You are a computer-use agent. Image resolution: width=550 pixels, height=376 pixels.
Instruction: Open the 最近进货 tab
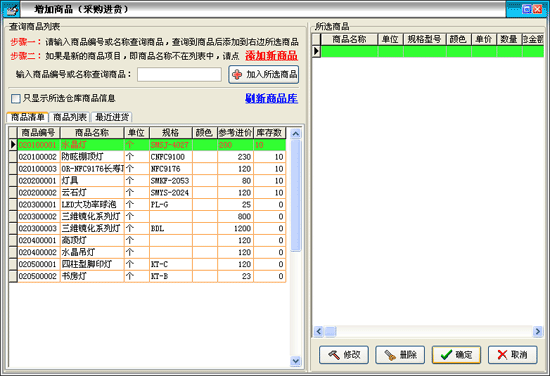click(112, 117)
